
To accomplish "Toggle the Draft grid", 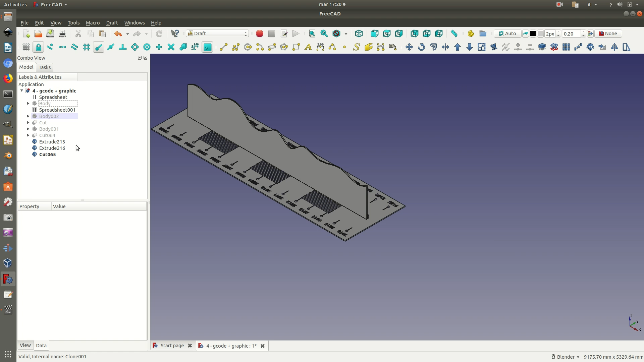I will point(26,47).
